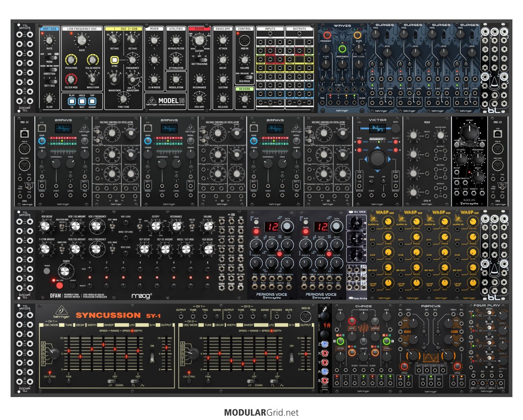Click the DATA knob on the Victor module
Viewport: 523px width, 420px height.
[x=396, y=128]
